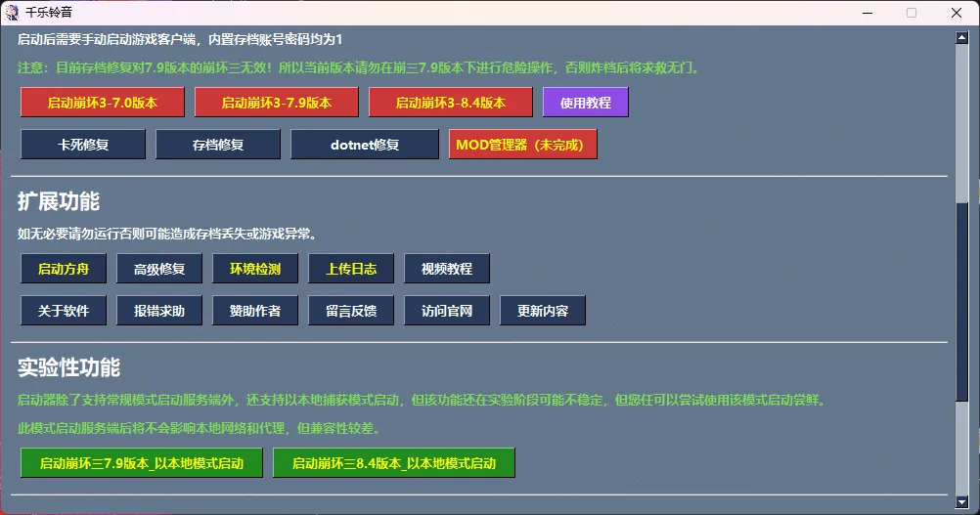The height and width of the screenshot is (515, 980).
Task: Click the text 如无必要请勿运行否则可能造成存档丢失或游戏异常。
Action: coord(169,234)
